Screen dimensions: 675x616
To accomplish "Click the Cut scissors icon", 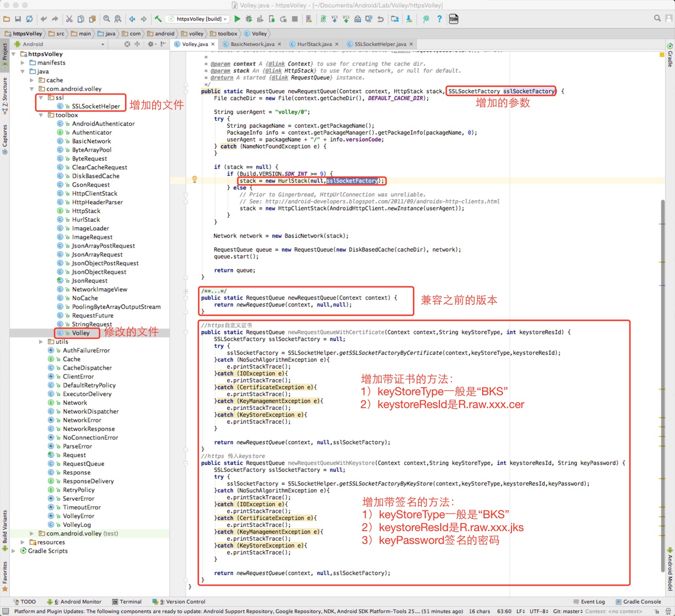I will (x=69, y=19).
